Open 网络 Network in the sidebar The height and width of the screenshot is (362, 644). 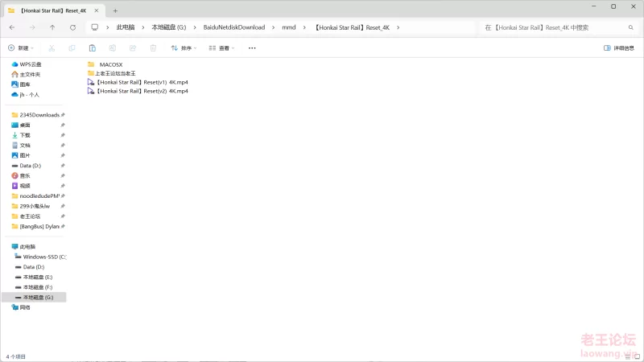[21, 307]
